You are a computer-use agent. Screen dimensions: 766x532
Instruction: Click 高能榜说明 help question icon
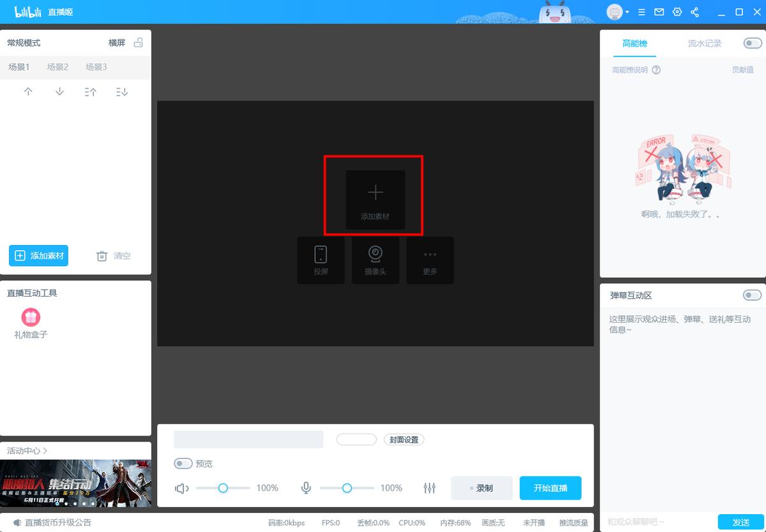pyautogui.click(x=656, y=70)
